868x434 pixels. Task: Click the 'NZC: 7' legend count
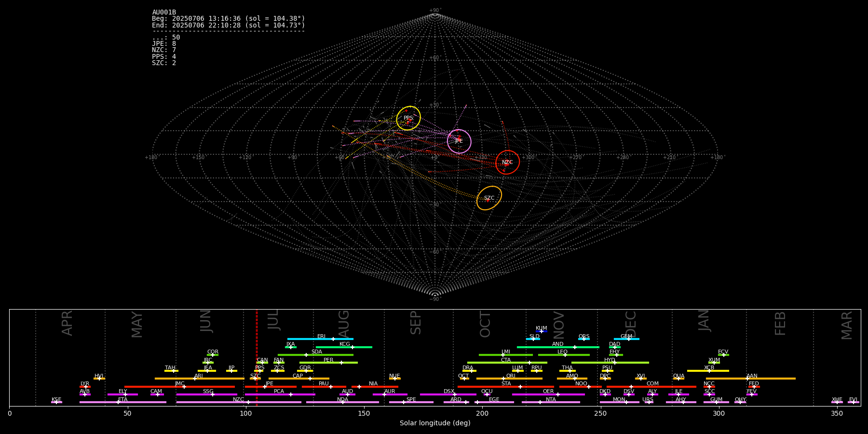(x=164, y=50)
